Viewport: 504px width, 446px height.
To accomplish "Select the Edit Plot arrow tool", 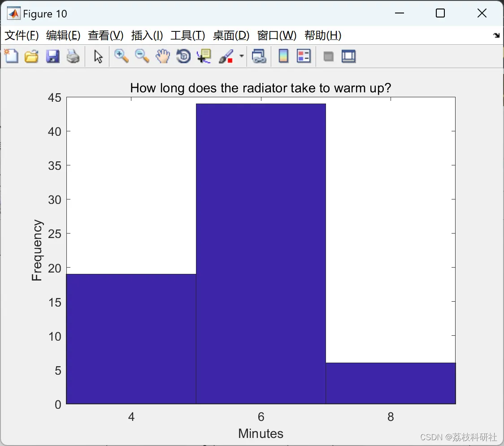I will 98,56.
